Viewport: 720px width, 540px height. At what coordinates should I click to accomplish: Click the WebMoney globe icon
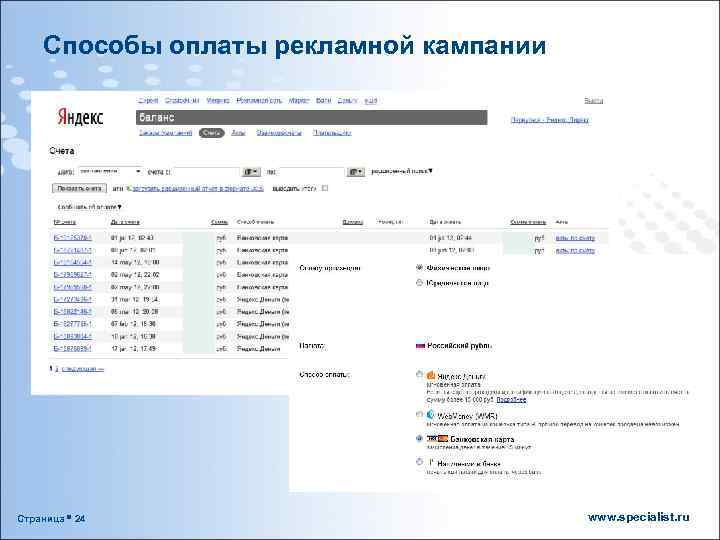click(x=430, y=415)
